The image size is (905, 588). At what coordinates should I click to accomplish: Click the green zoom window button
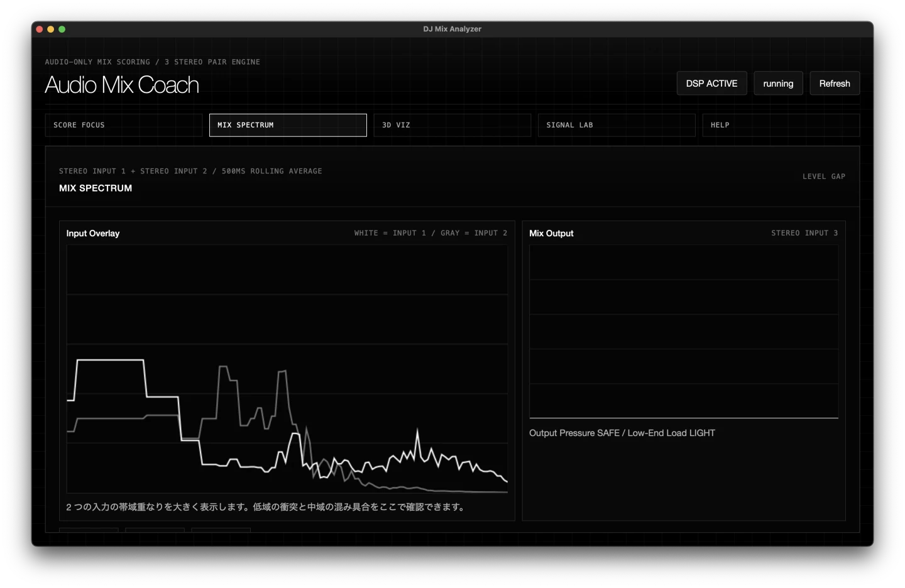62,30
